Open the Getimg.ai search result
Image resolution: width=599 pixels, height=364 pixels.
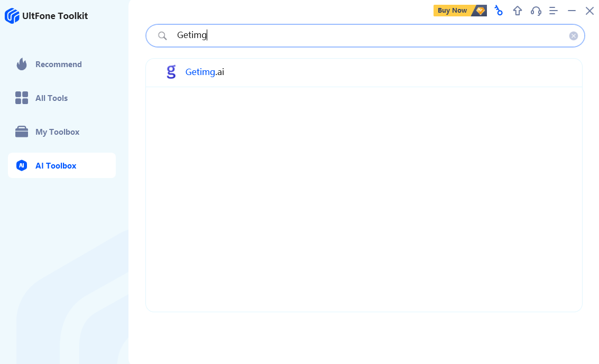[x=205, y=72]
